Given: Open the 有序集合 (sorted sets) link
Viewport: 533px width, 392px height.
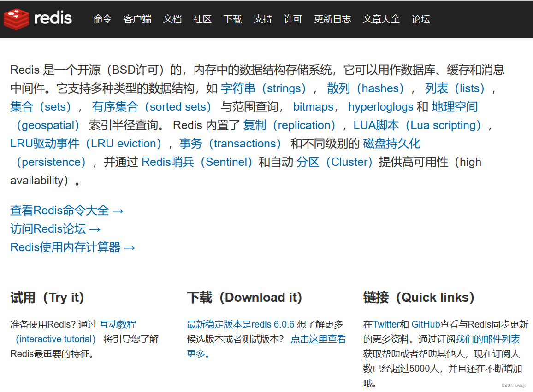Looking at the screenshot, I should (152, 107).
